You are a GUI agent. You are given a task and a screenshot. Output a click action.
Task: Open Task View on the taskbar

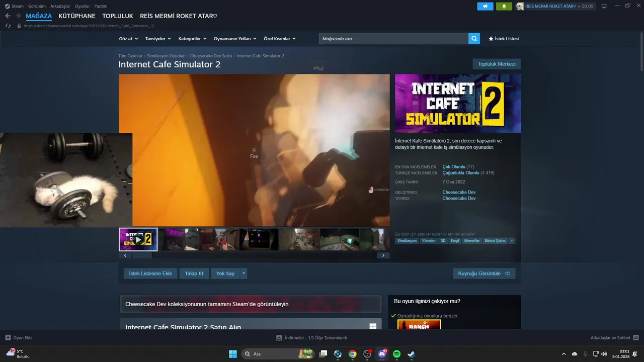tap(324, 354)
